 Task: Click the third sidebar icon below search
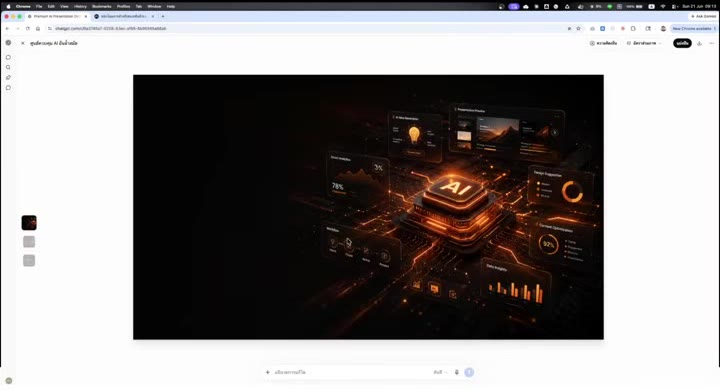[x=8, y=78]
